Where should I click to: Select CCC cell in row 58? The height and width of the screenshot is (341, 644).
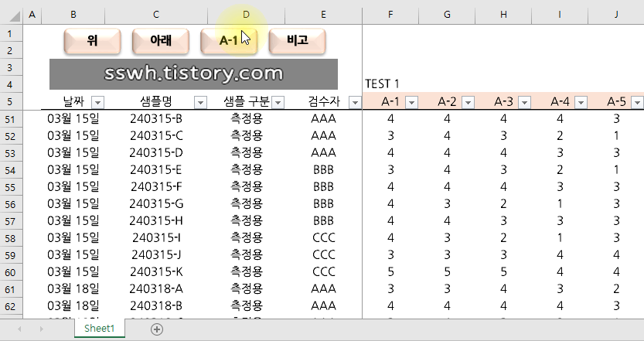click(x=323, y=238)
